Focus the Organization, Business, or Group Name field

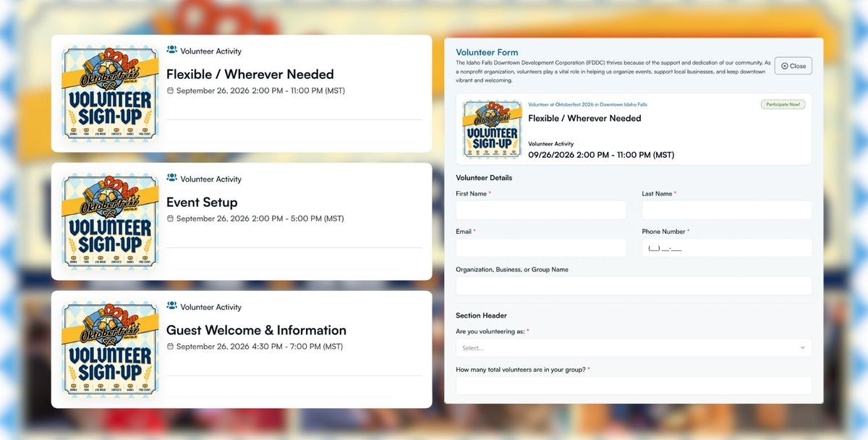pyautogui.click(x=634, y=286)
